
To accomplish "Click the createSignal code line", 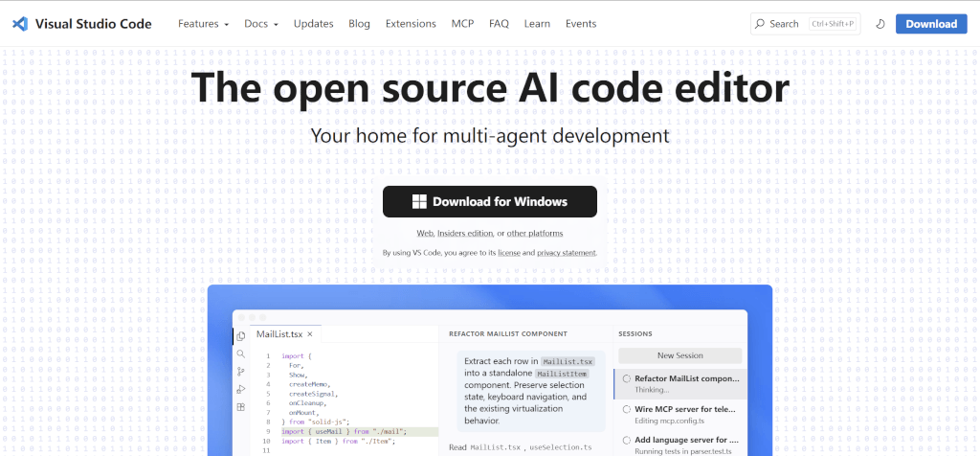I will (313, 394).
